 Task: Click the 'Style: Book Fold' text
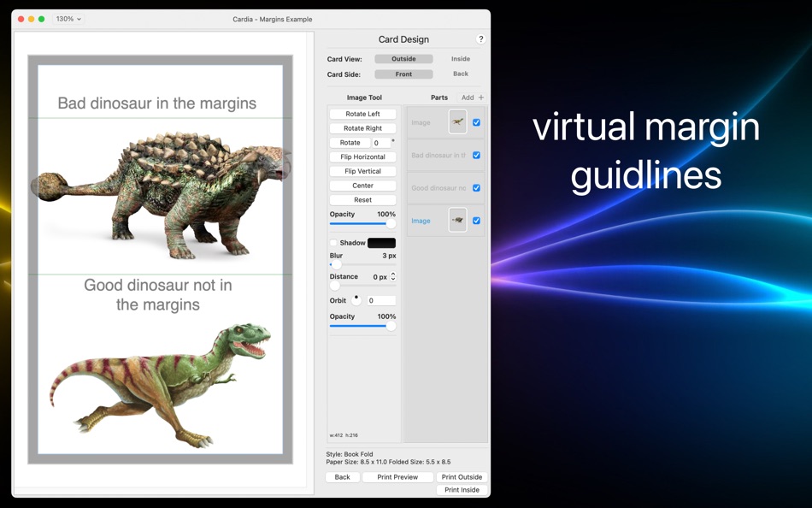pyautogui.click(x=350, y=454)
